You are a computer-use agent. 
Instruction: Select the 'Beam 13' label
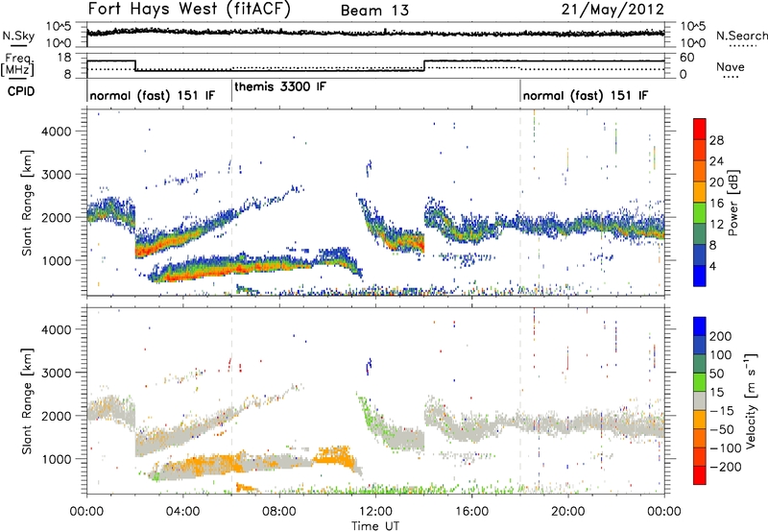(x=374, y=11)
